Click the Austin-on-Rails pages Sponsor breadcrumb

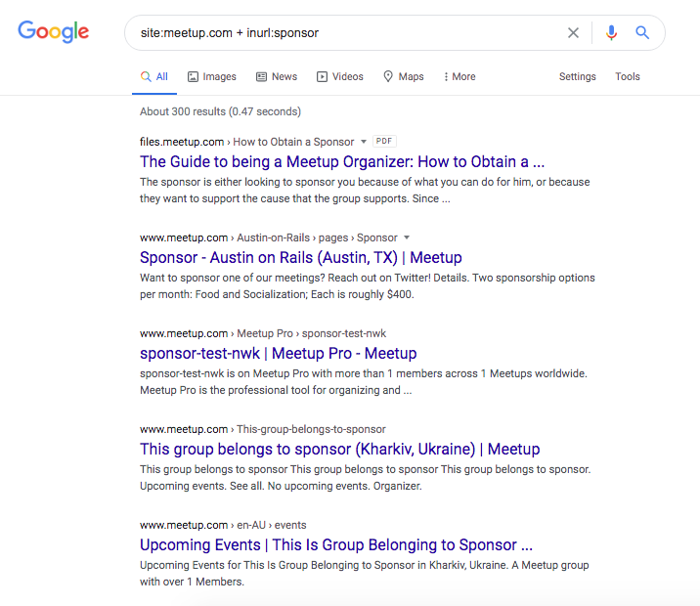tap(268, 238)
